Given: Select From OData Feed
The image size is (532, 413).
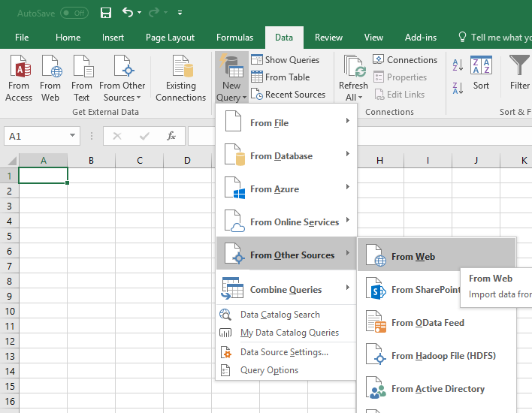Looking at the screenshot, I should click(437, 322).
